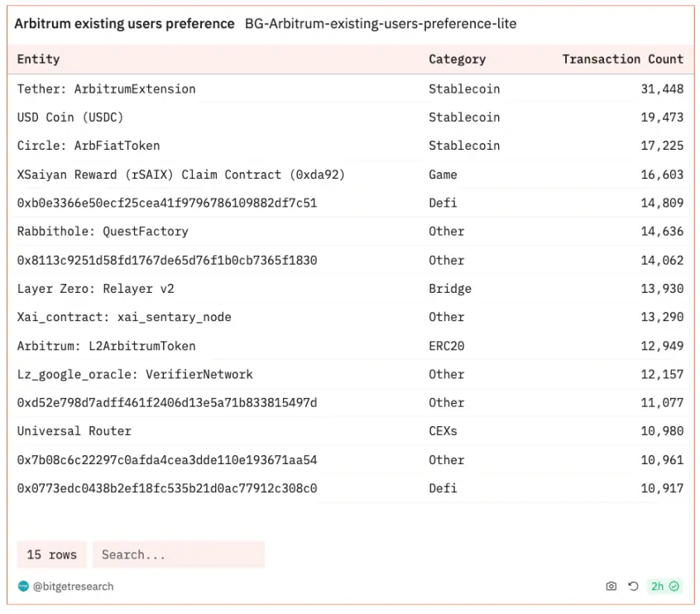
Task: Click the 2h freshness status badge
Action: [x=664, y=586]
